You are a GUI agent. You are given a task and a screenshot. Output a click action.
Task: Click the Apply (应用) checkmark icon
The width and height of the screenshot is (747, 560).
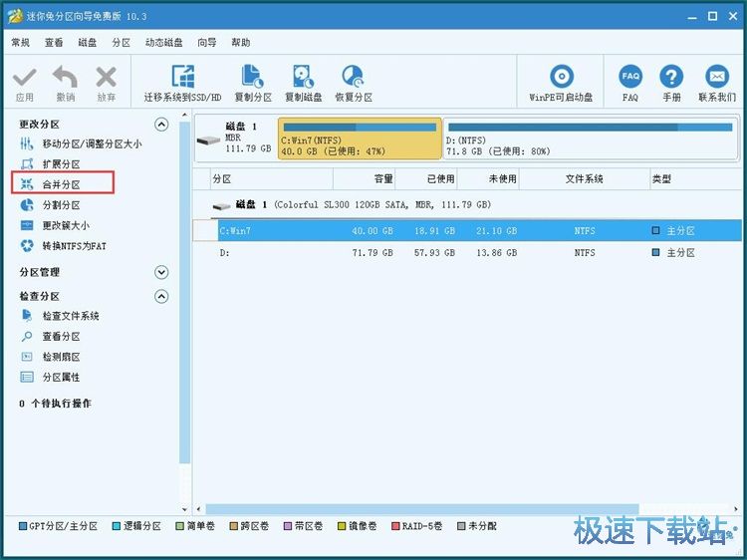[24, 77]
